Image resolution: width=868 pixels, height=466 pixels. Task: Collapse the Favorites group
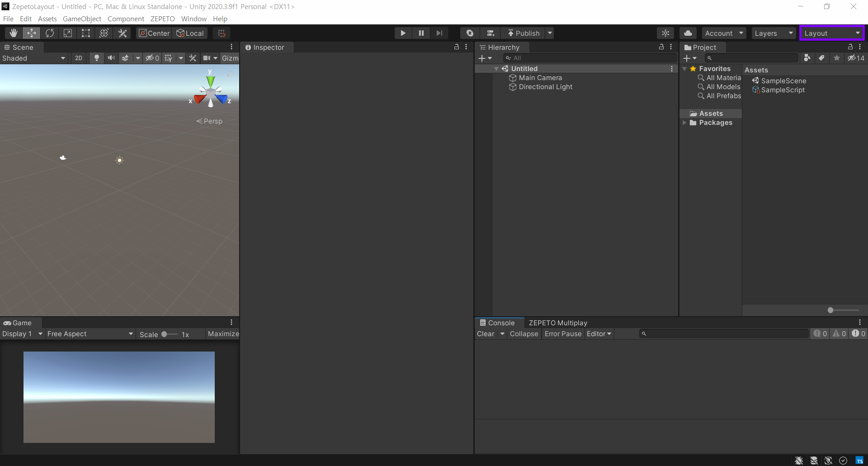click(x=684, y=69)
